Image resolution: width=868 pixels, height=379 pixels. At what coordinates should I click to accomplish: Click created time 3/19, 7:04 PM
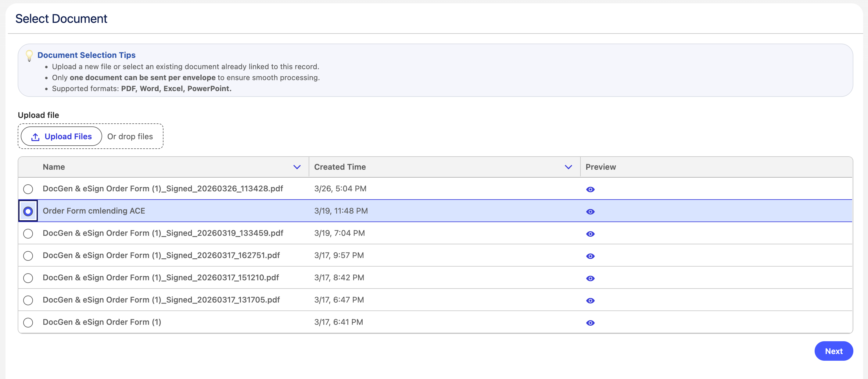(x=339, y=233)
